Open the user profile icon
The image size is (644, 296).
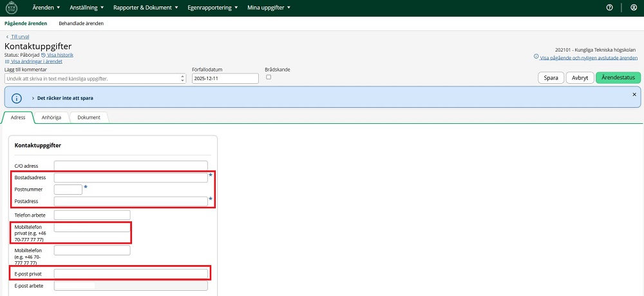click(x=633, y=8)
